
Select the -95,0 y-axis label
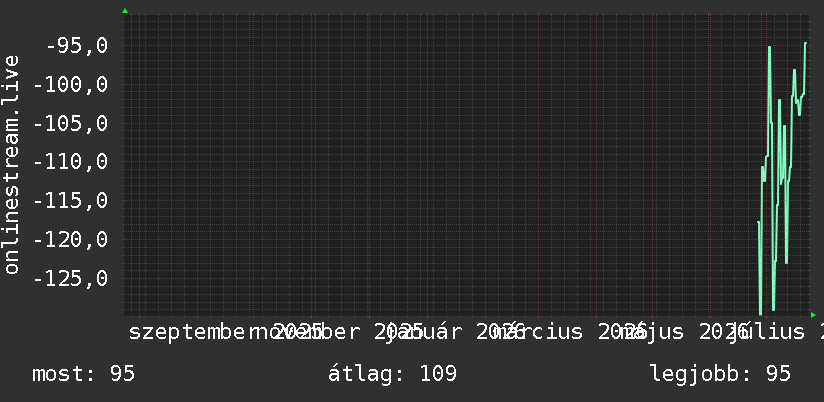[77, 46]
